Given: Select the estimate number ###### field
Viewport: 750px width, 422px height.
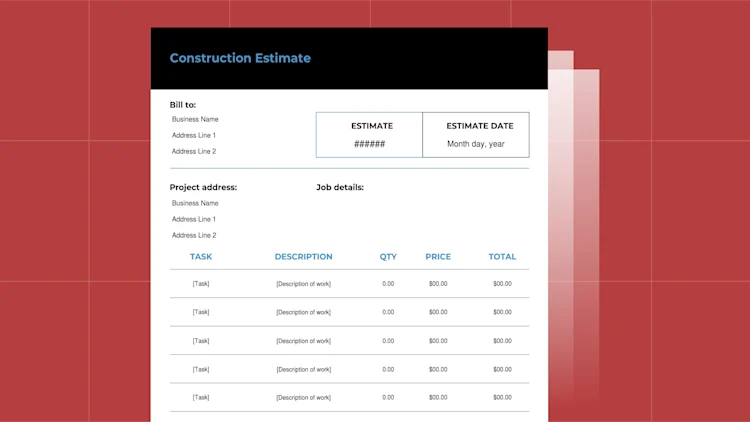Looking at the screenshot, I should (369, 144).
